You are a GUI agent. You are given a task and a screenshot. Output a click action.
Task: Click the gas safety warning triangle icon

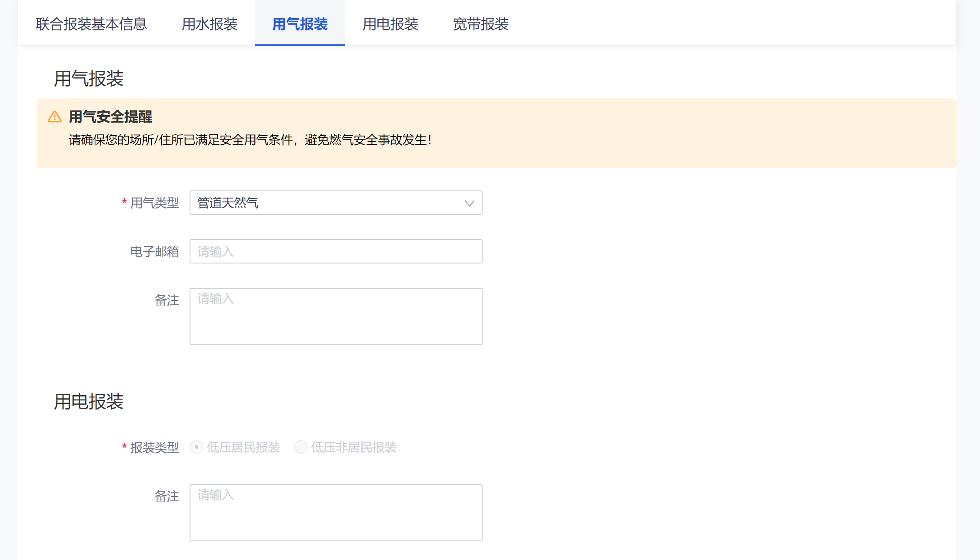(54, 117)
